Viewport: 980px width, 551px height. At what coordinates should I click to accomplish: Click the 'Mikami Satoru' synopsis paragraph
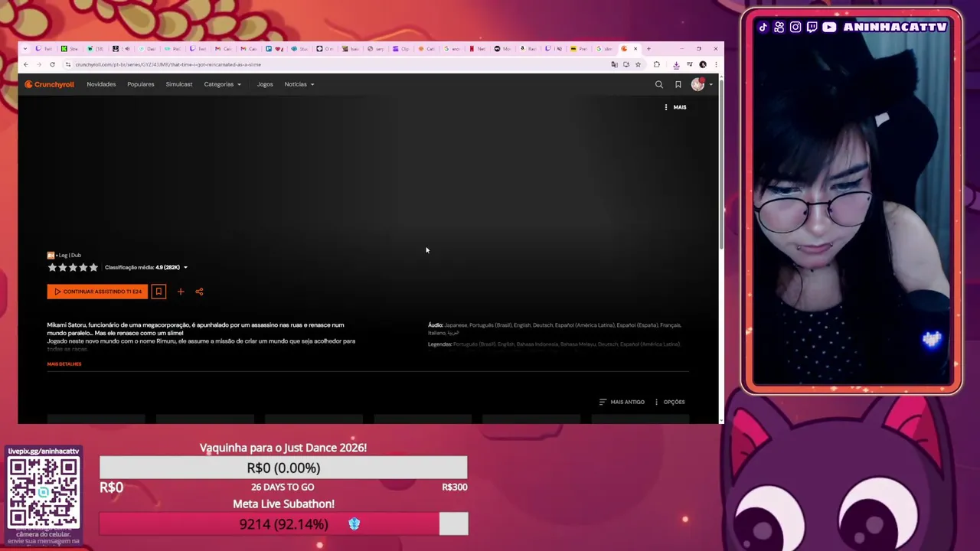tap(201, 337)
